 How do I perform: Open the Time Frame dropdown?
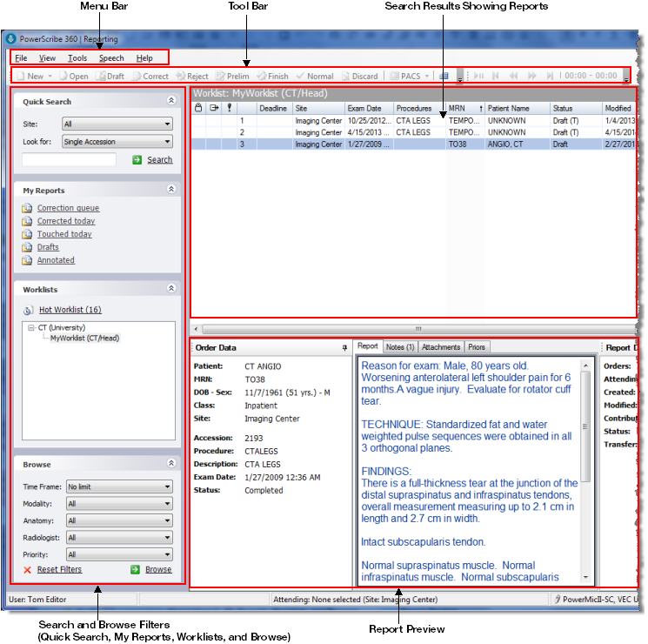pos(119,486)
